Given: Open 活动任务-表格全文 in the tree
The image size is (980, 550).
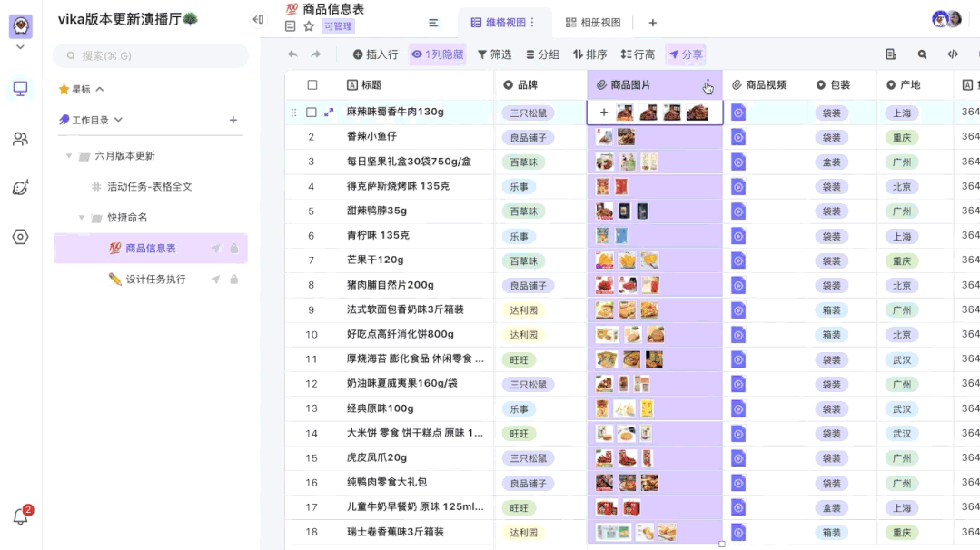Looking at the screenshot, I should click(149, 187).
